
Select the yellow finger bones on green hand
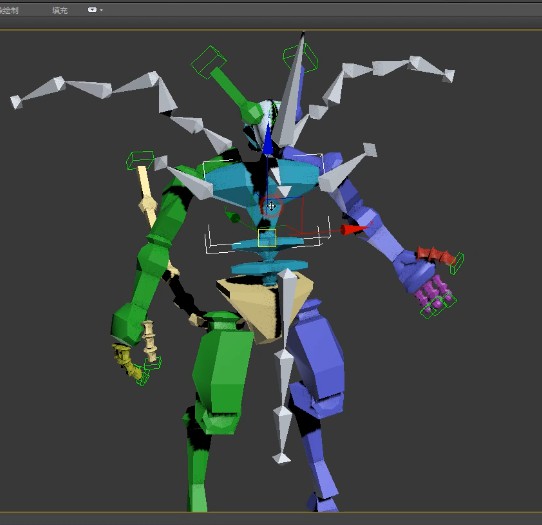[126, 361]
